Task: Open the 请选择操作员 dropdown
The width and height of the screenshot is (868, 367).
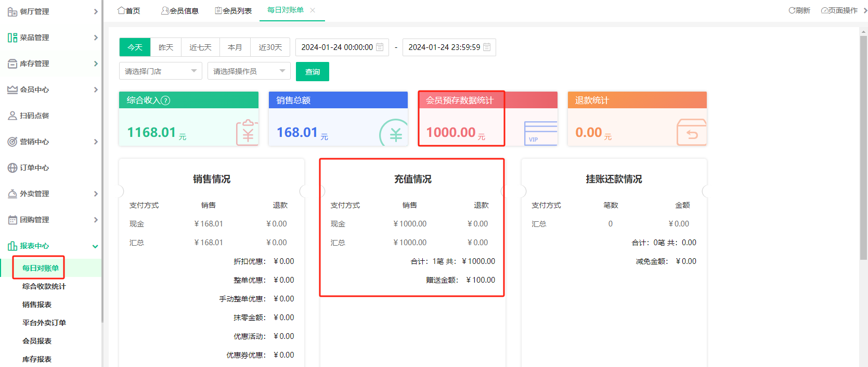Action: pyautogui.click(x=249, y=71)
